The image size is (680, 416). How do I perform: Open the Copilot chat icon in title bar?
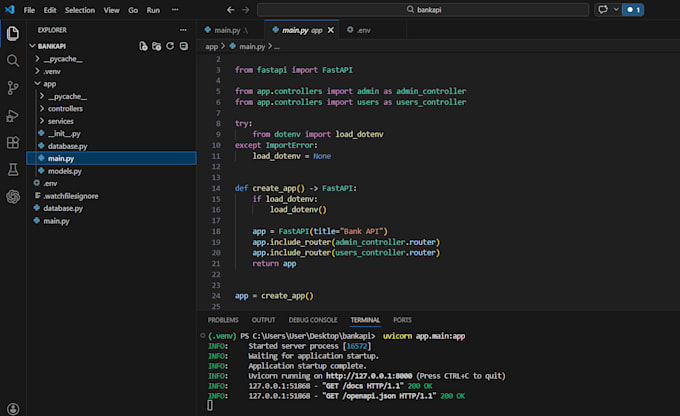click(x=603, y=10)
